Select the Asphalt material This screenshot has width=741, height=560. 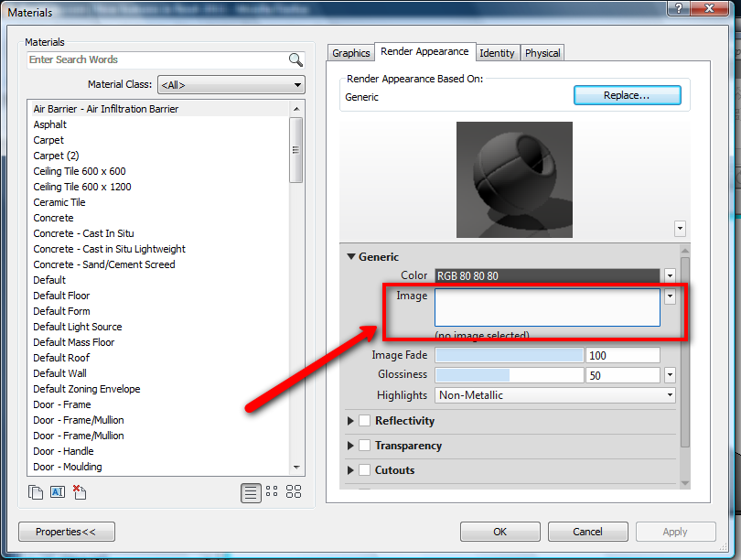(50, 124)
